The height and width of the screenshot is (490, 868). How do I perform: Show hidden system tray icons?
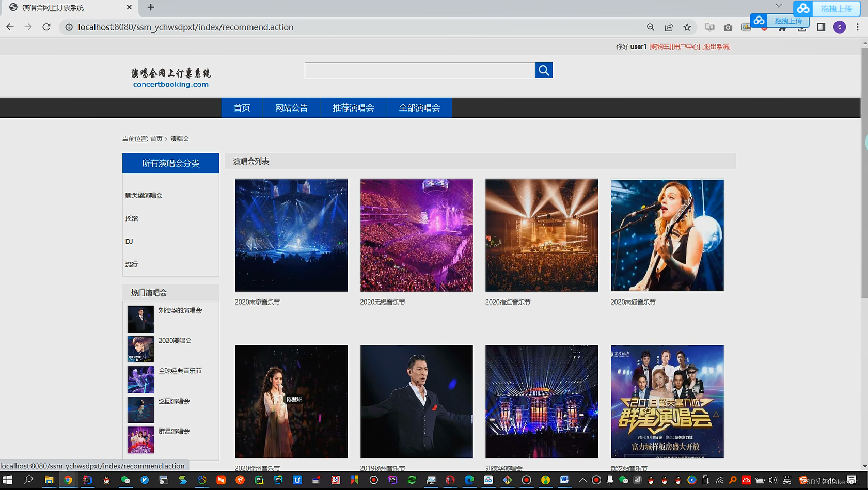(x=582, y=480)
